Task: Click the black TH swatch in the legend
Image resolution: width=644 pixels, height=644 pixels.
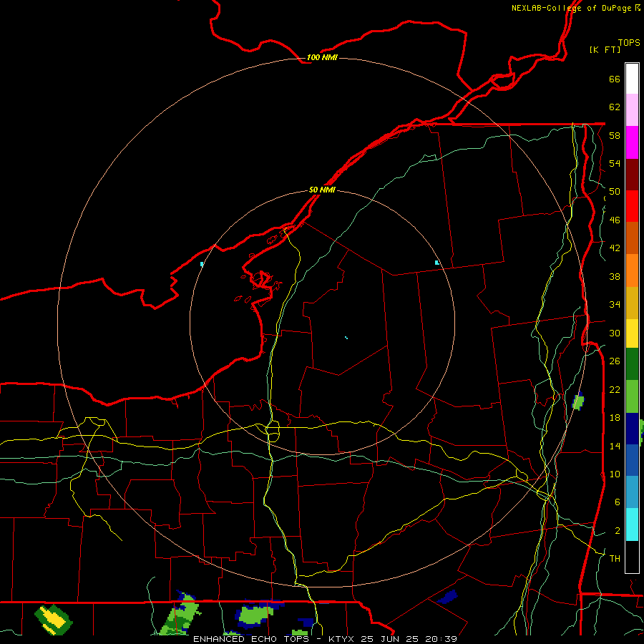Action: coord(632,557)
